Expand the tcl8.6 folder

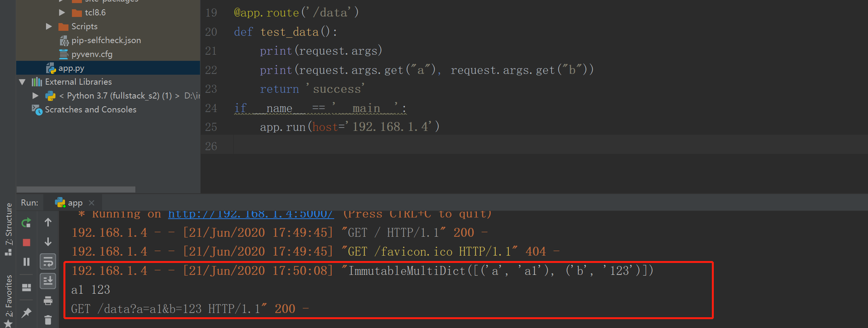[62, 12]
